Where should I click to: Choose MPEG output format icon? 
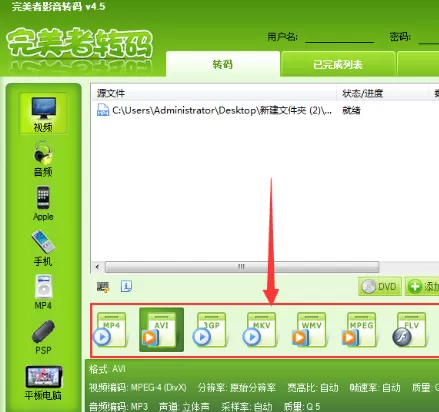pyautogui.click(x=360, y=330)
